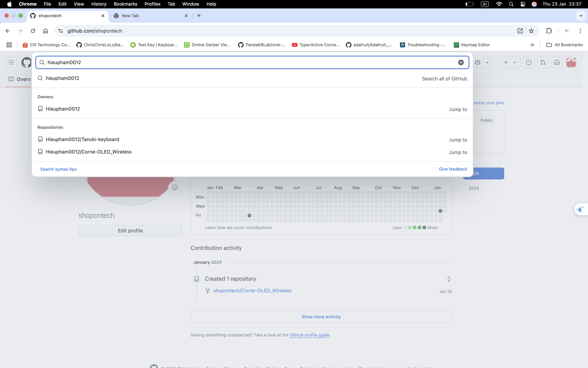The image size is (588, 368).
Task: Jump to Hieupham0012/Corne-OLED_Wireless repository
Action: point(252,152)
